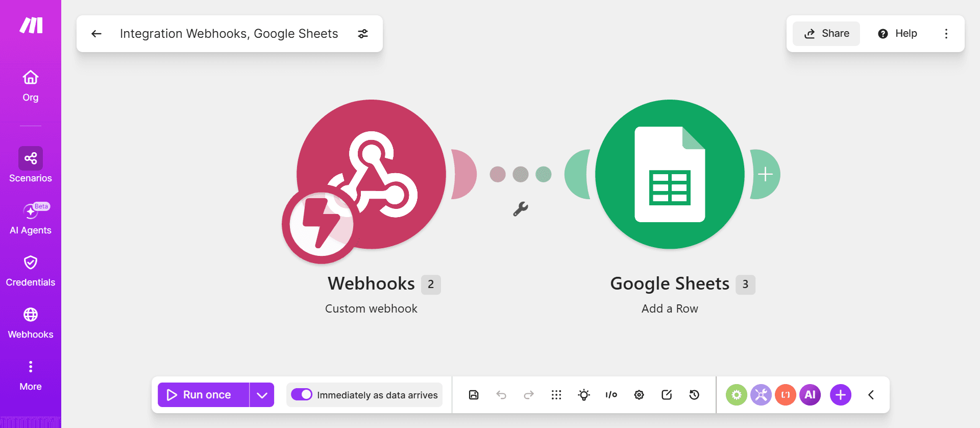Open the explain flow lightbulb icon
The image size is (980, 428).
click(x=584, y=395)
